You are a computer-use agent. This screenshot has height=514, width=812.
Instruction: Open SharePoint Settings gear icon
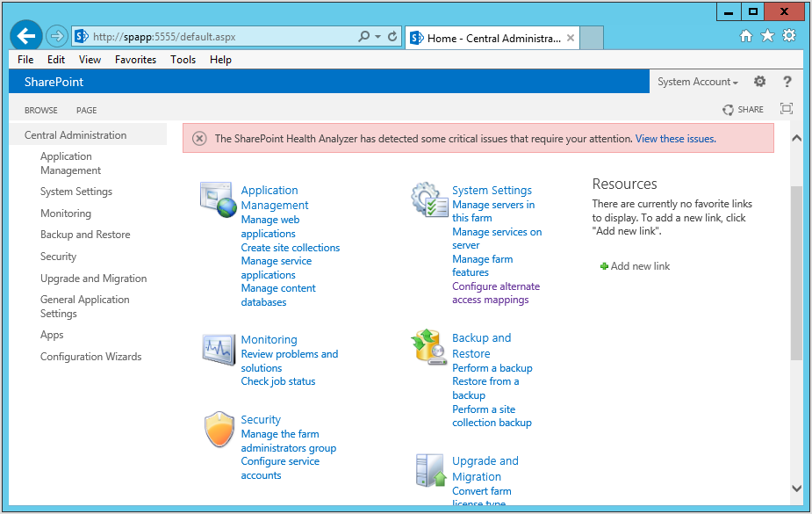click(759, 82)
